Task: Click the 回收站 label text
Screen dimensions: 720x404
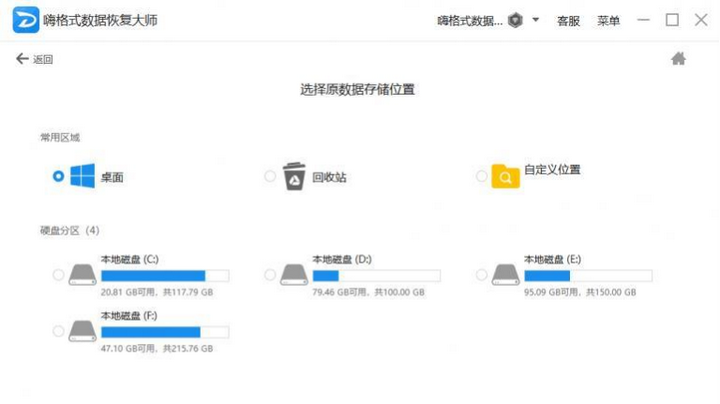Action: point(329,177)
